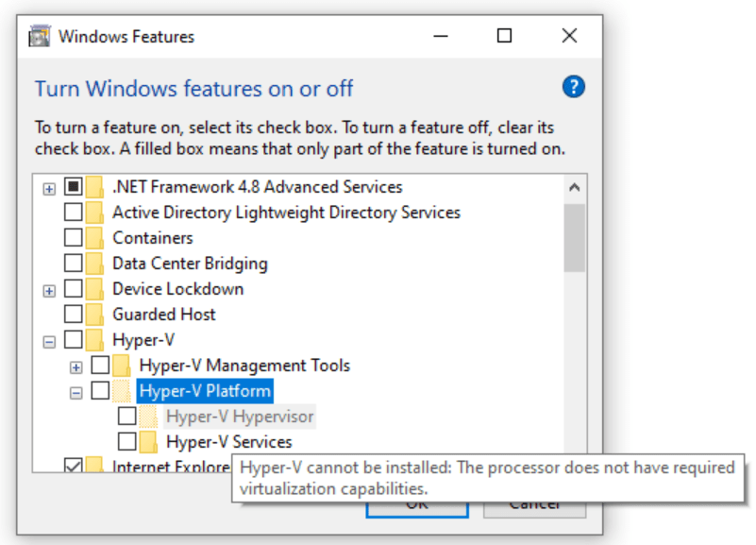This screenshot has width=756, height=545.
Task: Click the Containers folder icon
Action: pyautogui.click(x=95, y=238)
